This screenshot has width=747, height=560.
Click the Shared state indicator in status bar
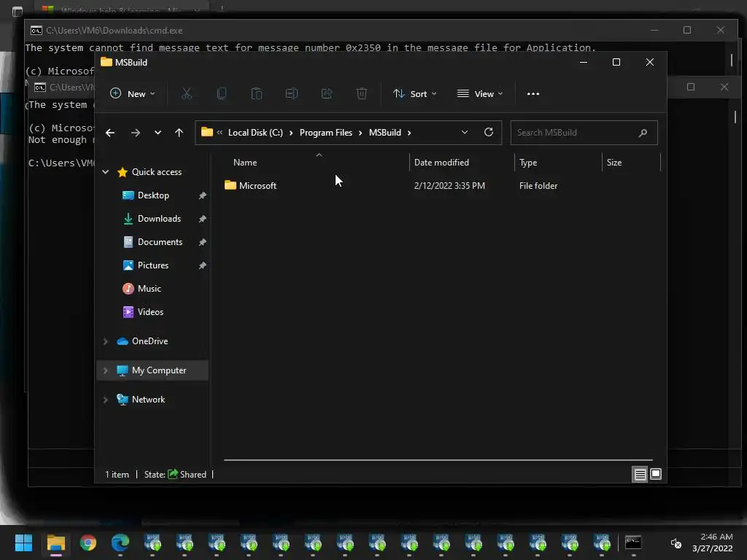click(x=187, y=475)
